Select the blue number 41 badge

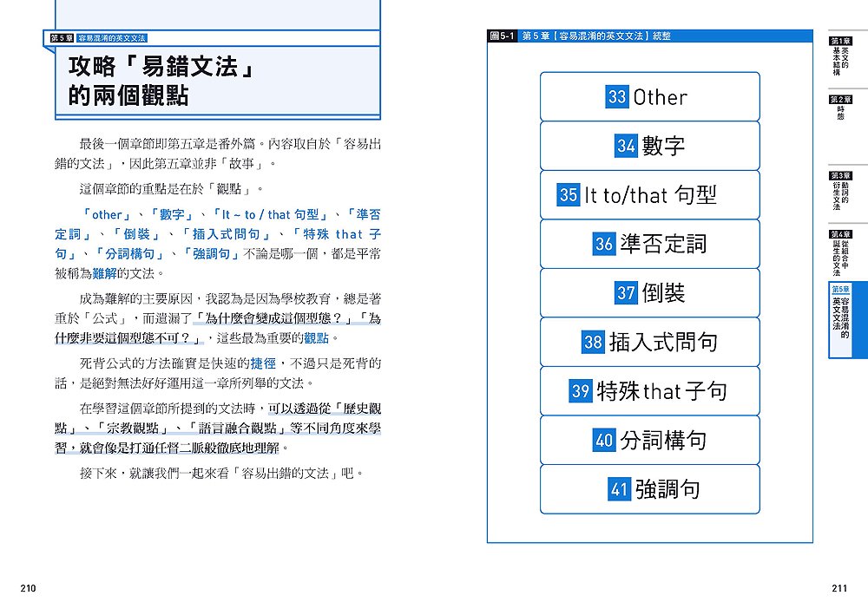pos(619,489)
